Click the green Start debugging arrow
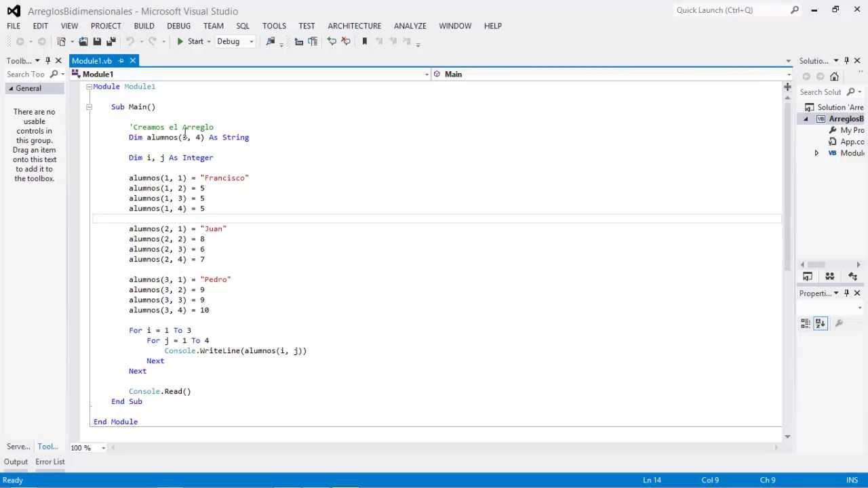This screenshot has width=868, height=488. (180, 41)
